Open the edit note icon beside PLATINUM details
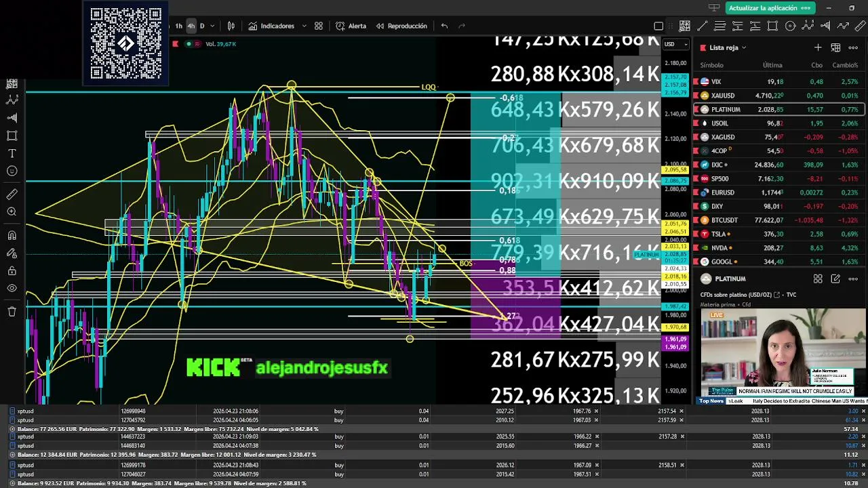The image size is (868, 488). click(x=835, y=279)
